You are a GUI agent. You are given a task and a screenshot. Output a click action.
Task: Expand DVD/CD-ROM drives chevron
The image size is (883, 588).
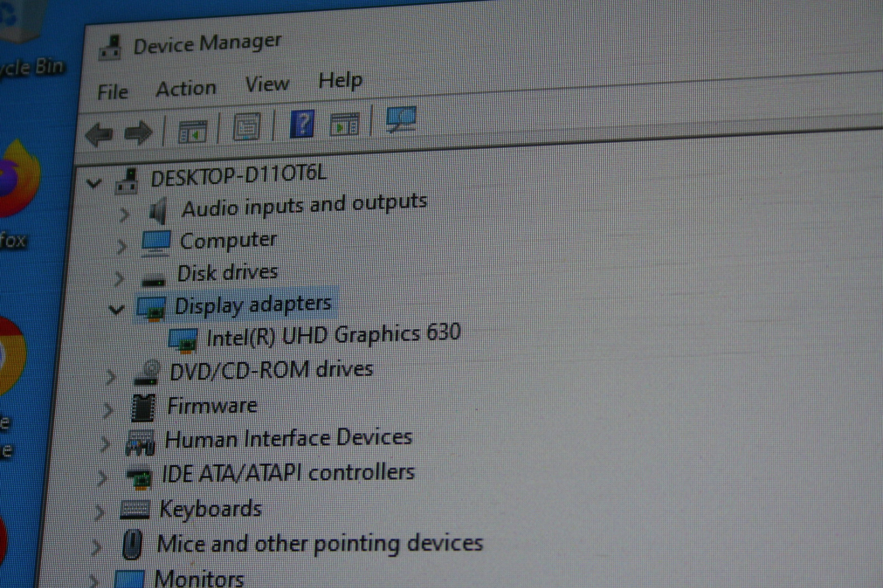pyautogui.click(x=111, y=377)
